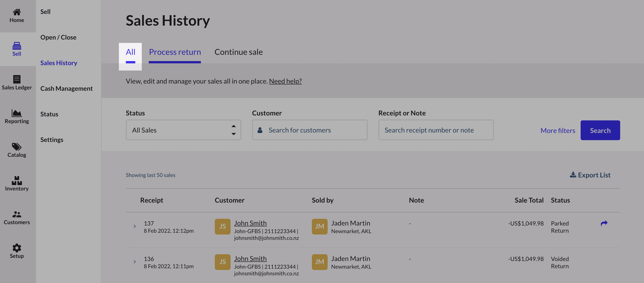The width and height of the screenshot is (644, 283).
Task: Expand receipt 137 row details
Action: (x=135, y=226)
